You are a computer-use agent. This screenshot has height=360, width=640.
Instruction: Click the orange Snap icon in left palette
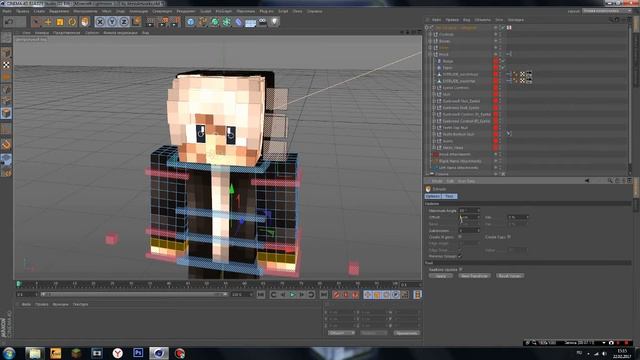[x=6, y=144]
